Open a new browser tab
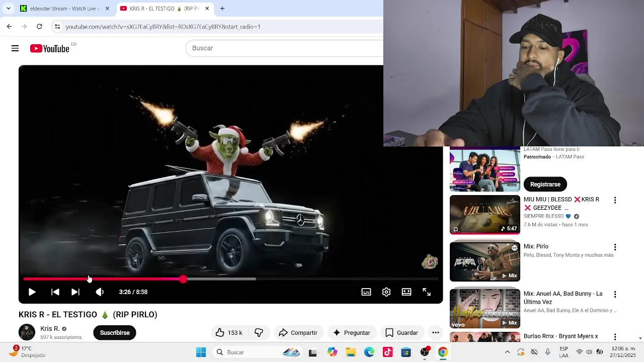 pyautogui.click(x=222, y=9)
